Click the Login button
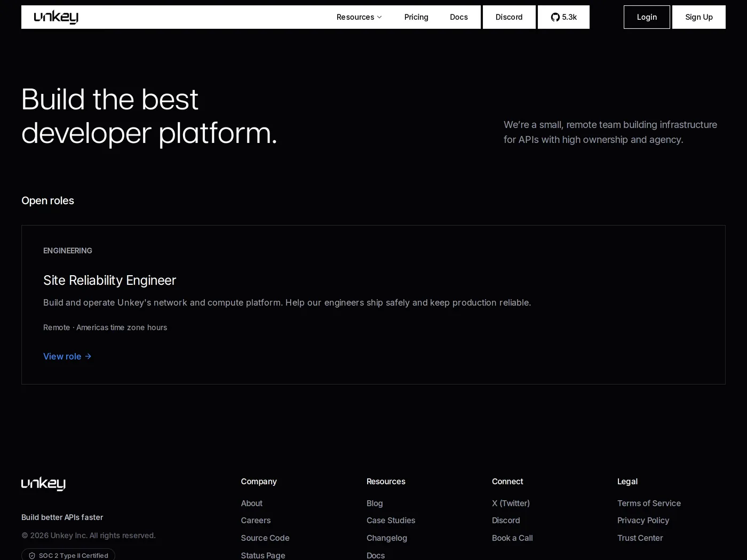 click(x=647, y=17)
